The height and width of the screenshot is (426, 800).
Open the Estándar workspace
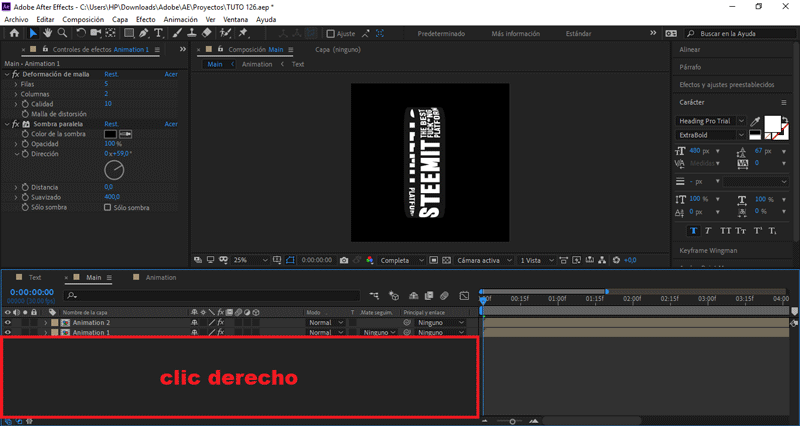pyautogui.click(x=578, y=33)
